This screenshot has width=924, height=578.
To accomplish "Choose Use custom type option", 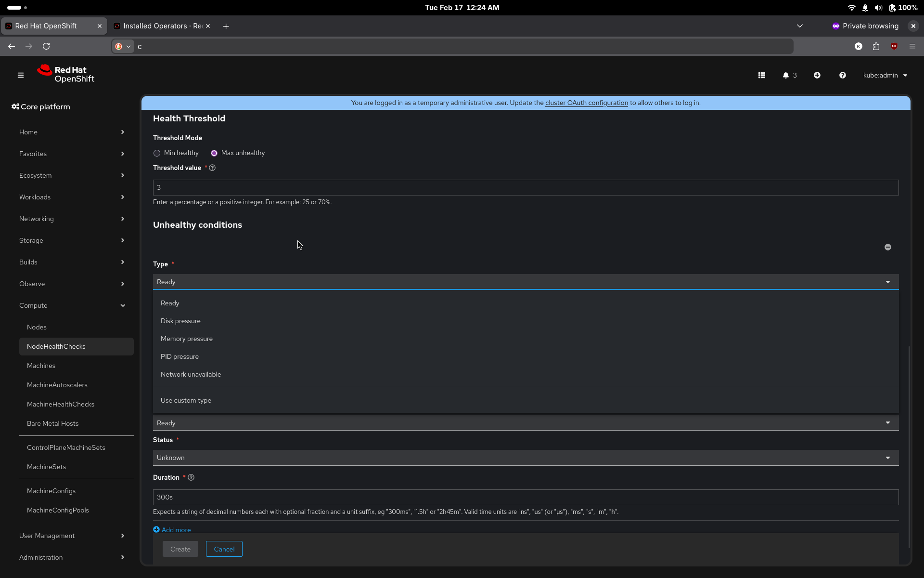I will point(186,400).
